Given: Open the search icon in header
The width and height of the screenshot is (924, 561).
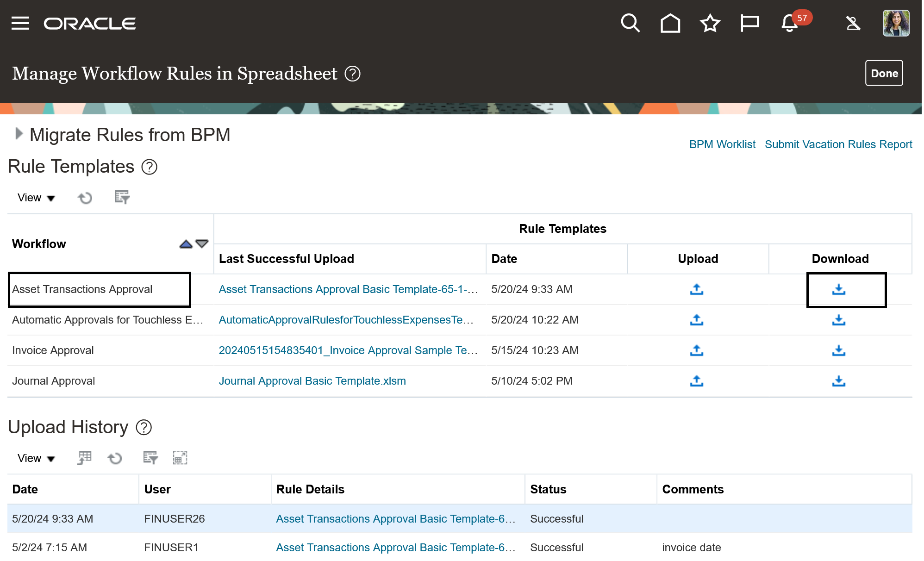Looking at the screenshot, I should point(630,23).
